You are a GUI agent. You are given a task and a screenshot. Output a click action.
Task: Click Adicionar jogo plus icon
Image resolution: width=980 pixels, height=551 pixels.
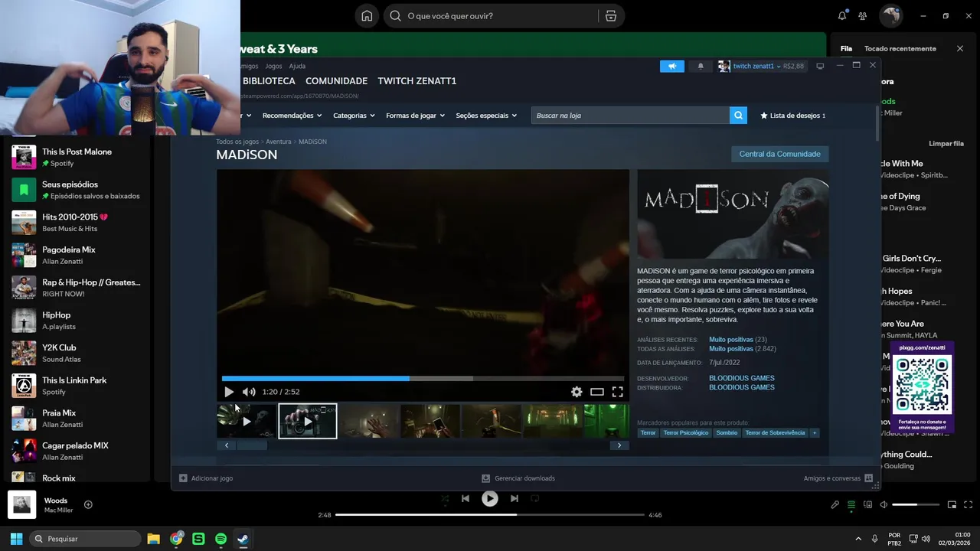pyautogui.click(x=183, y=478)
